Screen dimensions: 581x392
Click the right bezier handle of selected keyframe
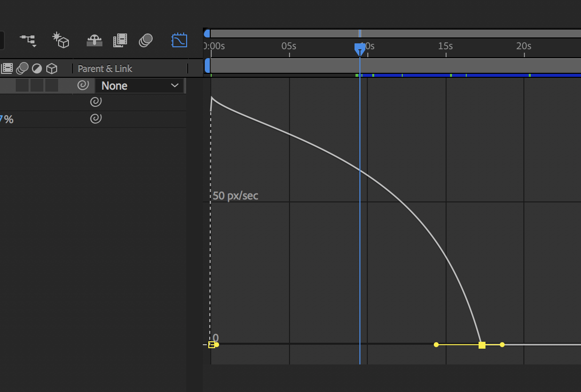(x=502, y=345)
